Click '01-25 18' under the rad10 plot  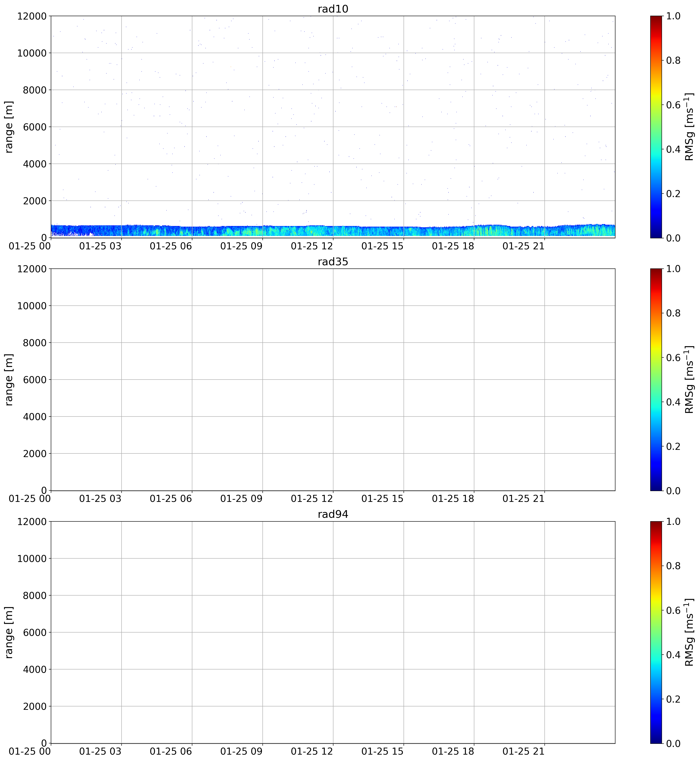pos(453,246)
